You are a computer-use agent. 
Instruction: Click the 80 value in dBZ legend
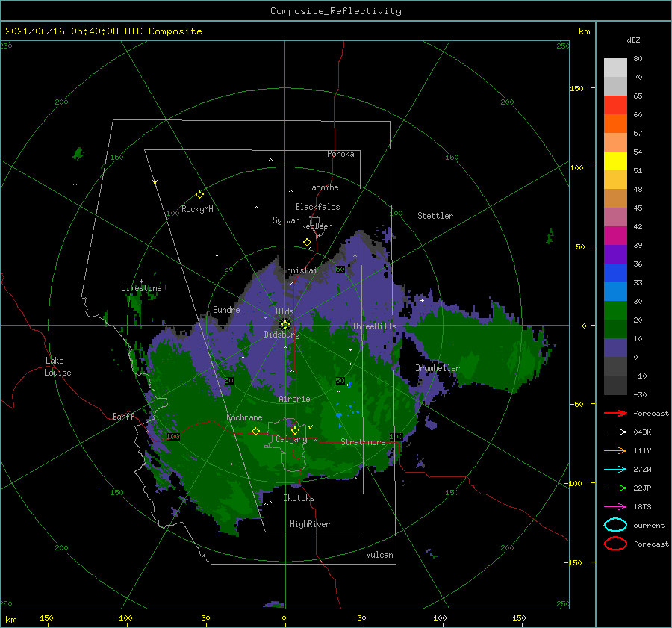coord(638,59)
